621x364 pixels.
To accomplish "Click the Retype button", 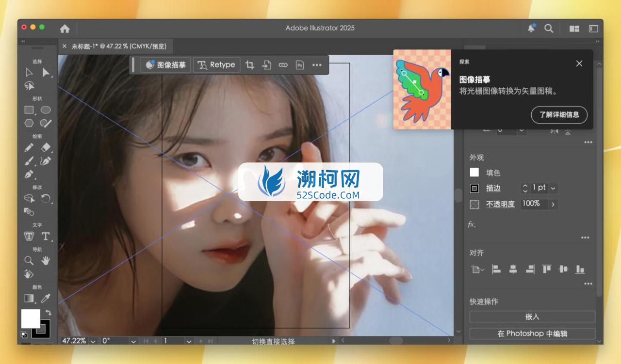I will (x=216, y=64).
